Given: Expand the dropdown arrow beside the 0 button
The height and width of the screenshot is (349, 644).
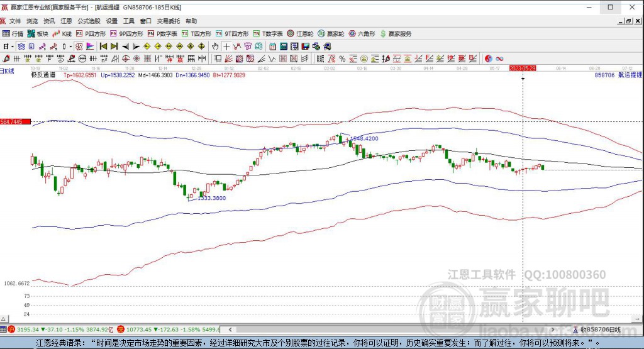Looking at the screenshot, I should point(70,47).
